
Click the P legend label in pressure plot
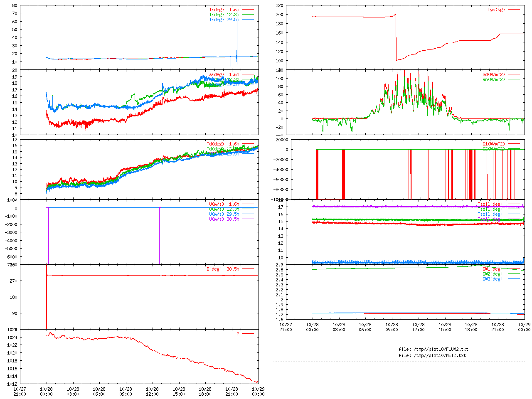click(238, 334)
